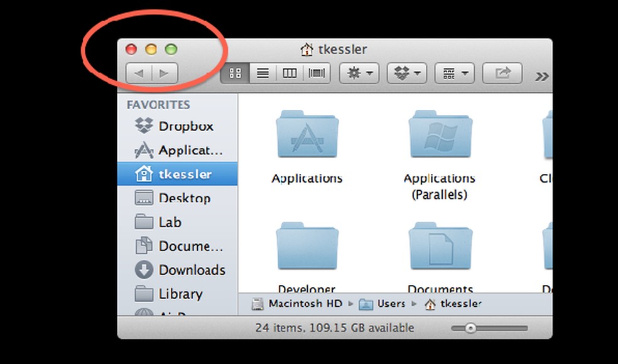This screenshot has height=364, width=618.
Task: Minimize the window with the yellow button
Action: click(151, 49)
